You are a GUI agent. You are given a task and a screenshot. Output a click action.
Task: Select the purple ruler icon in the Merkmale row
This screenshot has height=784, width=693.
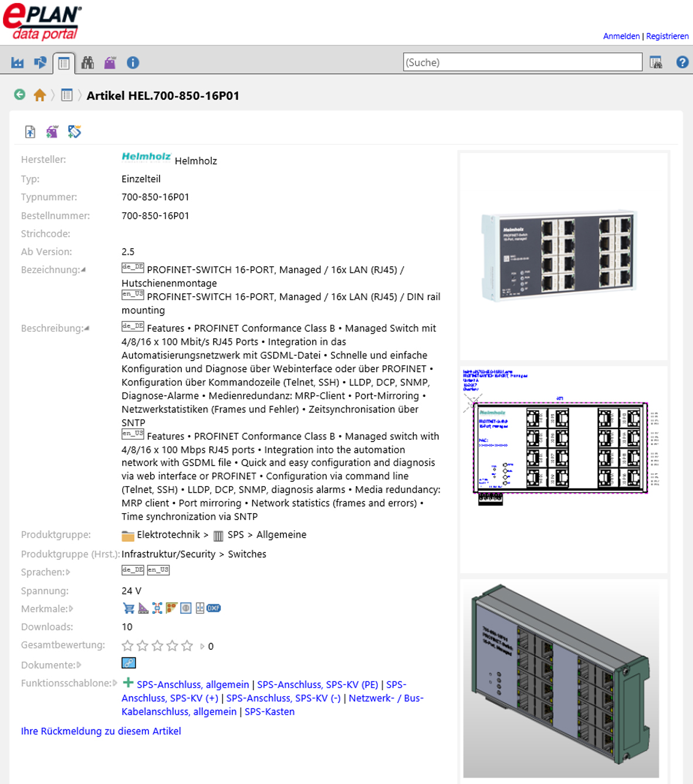tap(143, 608)
